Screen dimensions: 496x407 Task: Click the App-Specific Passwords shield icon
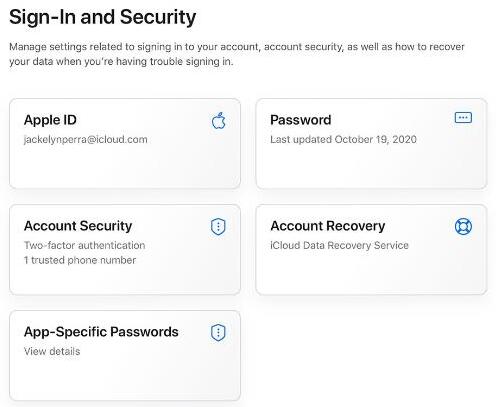coord(218,333)
